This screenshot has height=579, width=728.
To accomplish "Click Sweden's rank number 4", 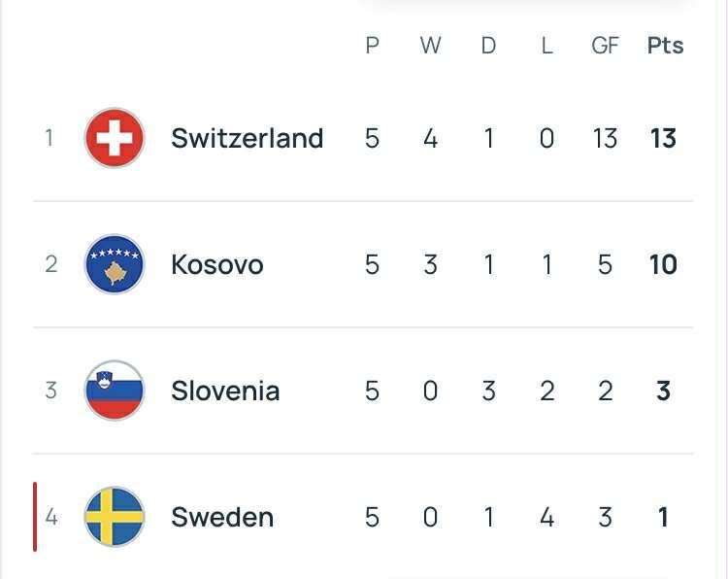I will coord(50,517).
